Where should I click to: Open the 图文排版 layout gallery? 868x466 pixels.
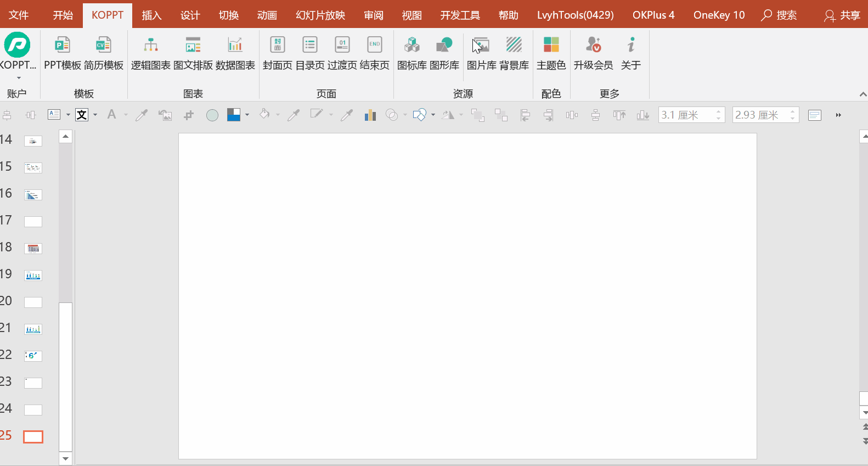[193, 53]
